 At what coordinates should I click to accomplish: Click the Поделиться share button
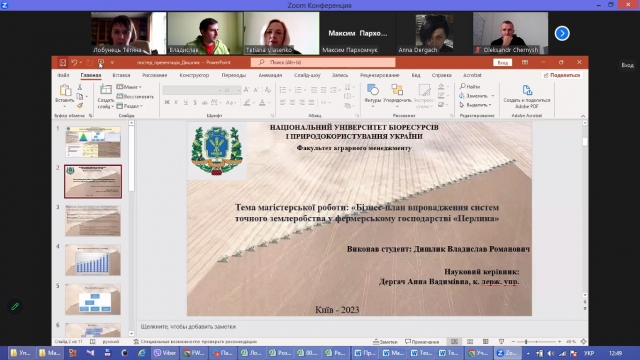tap(562, 75)
